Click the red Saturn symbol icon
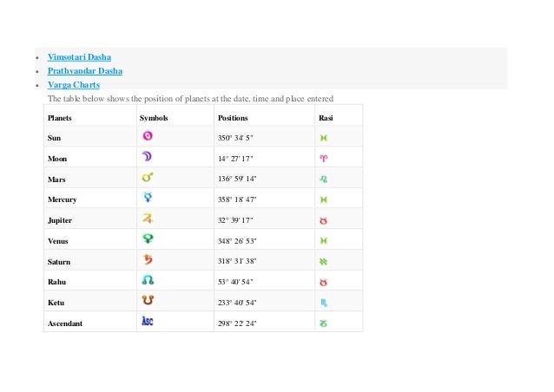Viewport: 554px width, 392px height. tap(148, 260)
